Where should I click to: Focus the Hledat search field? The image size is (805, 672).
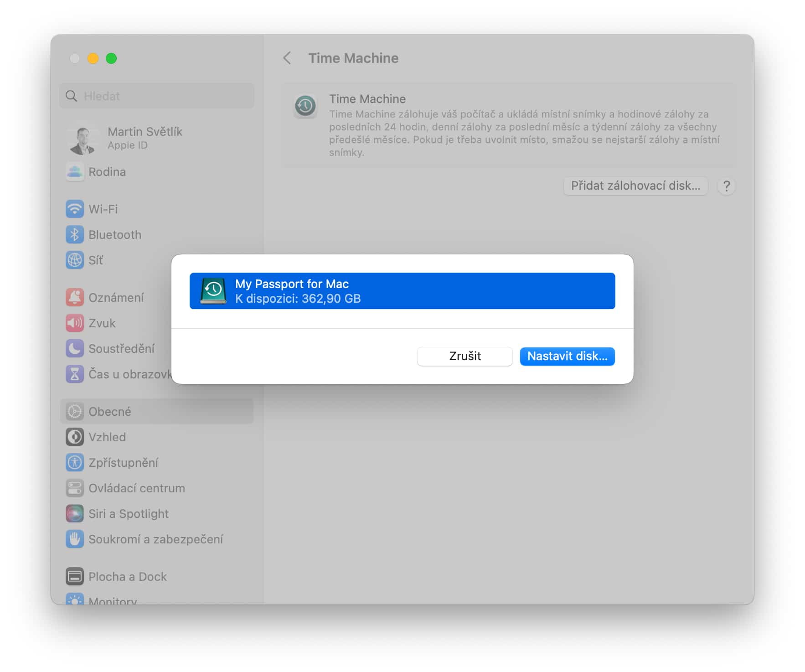click(157, 96)
